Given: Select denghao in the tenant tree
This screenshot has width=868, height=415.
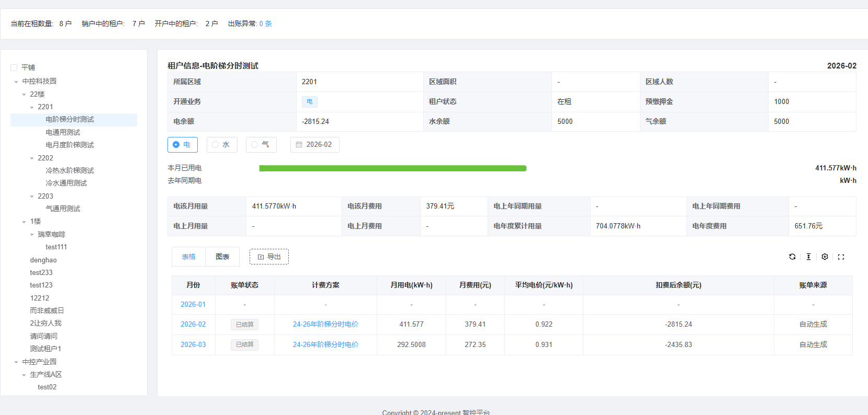Looking at the screenshot, I should click(x=43, y=260).
